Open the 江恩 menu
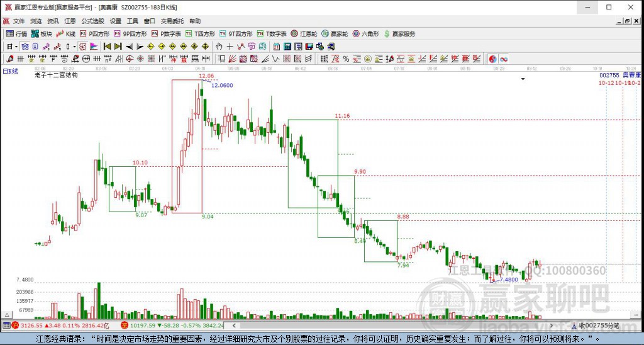 70,21
